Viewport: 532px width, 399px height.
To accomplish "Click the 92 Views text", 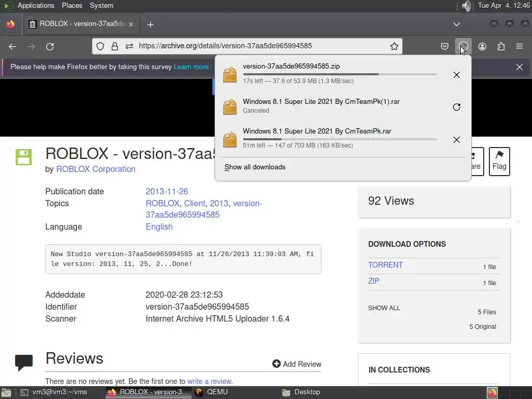I will click(391, 201).
